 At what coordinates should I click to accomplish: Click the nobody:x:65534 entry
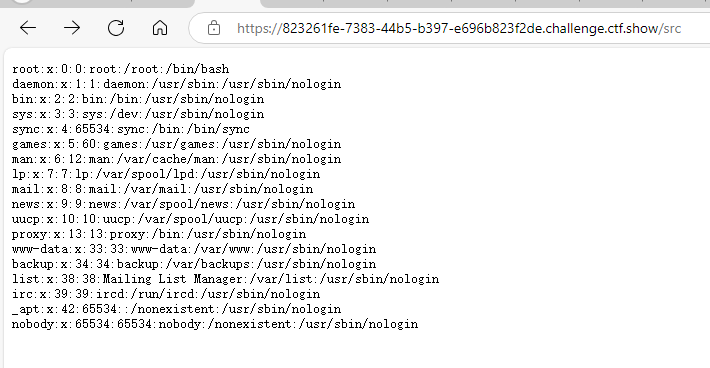(215, 324)
